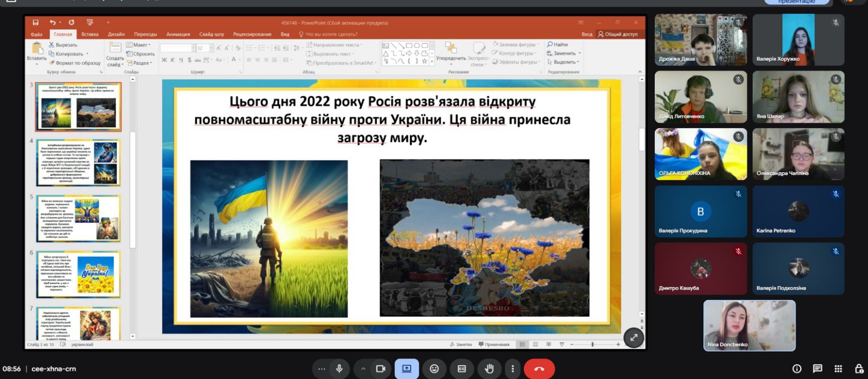Expand the Заменить dropdown arrow
This screenshot has width=868, height=379.
[579, 53]
